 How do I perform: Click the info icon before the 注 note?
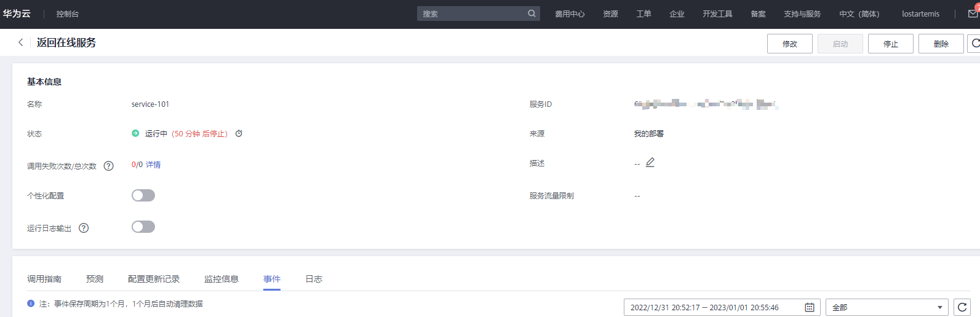pyautogui.click(x=31, y=303)
